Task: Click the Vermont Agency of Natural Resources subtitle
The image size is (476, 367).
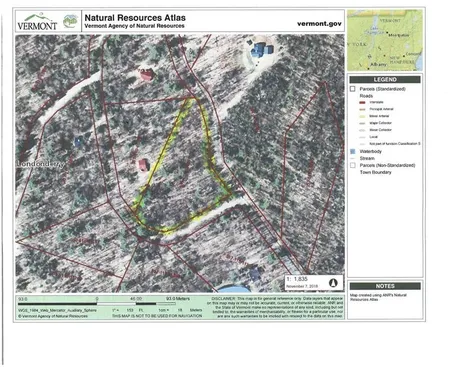Action: (x=134, y=26)
